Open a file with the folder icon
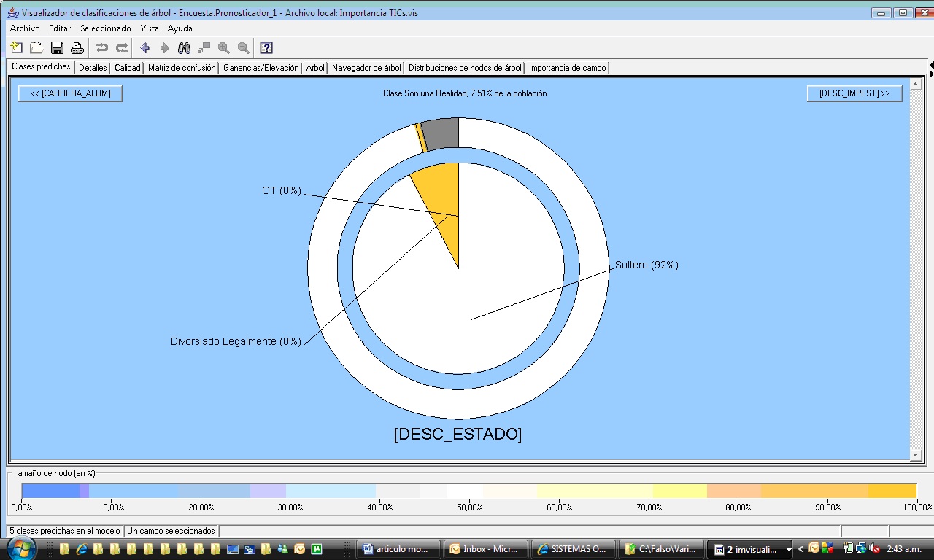This screenshot has height=560, width=934. [x=36, y=48]
